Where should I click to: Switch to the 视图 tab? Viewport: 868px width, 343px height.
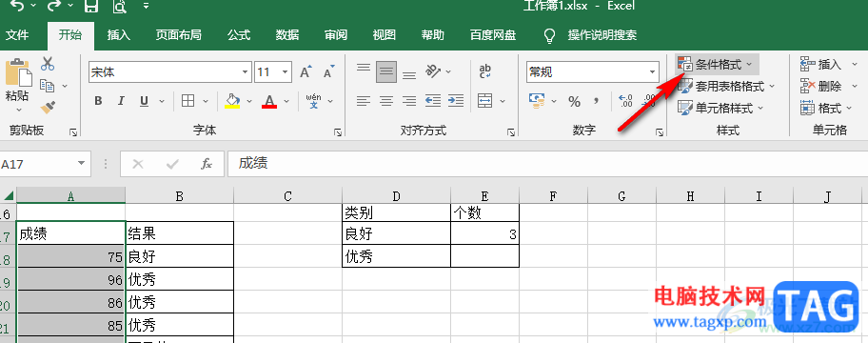(x=385, y=35)
